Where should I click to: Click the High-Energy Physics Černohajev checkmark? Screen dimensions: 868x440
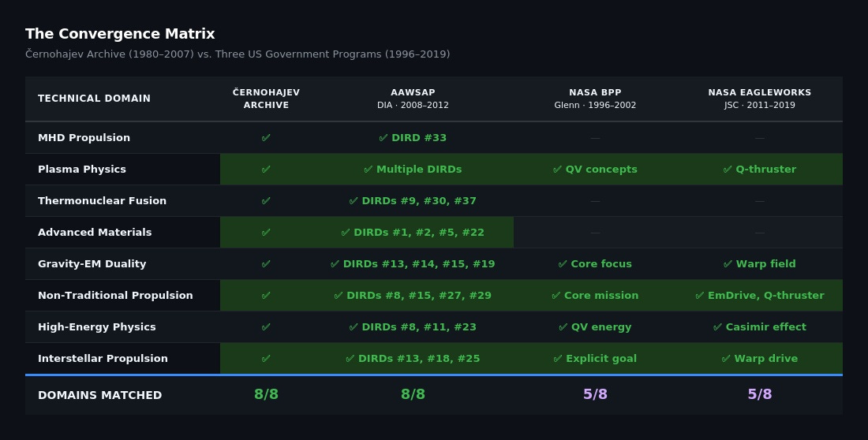266,327
